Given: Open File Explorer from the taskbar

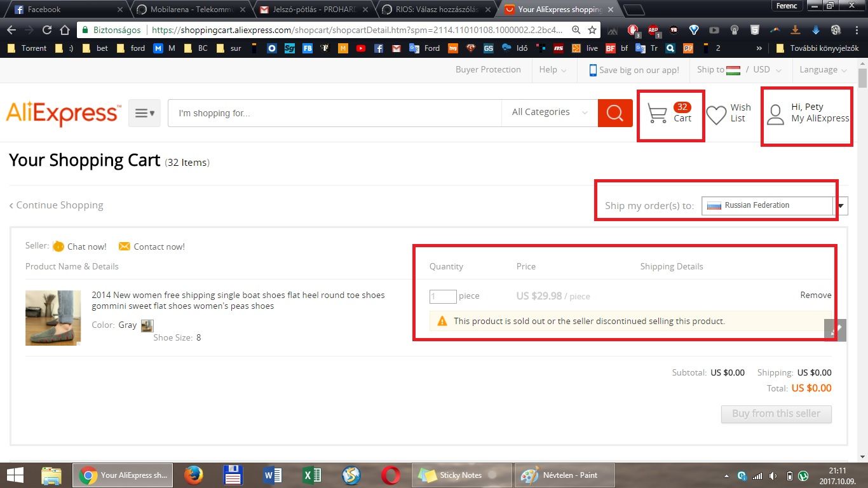Looking at the screenshot, I should click(51, 475).
